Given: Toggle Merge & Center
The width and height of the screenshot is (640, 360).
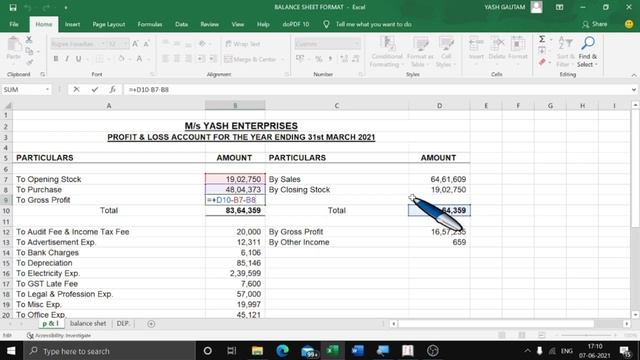Looking at the screenshot, I should (251, 59).
